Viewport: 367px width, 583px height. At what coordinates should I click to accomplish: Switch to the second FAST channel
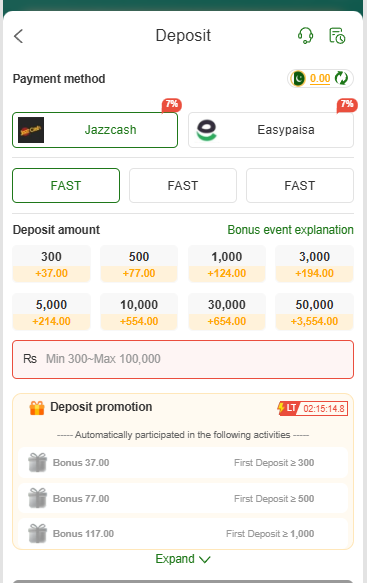(x=183, y=186)
